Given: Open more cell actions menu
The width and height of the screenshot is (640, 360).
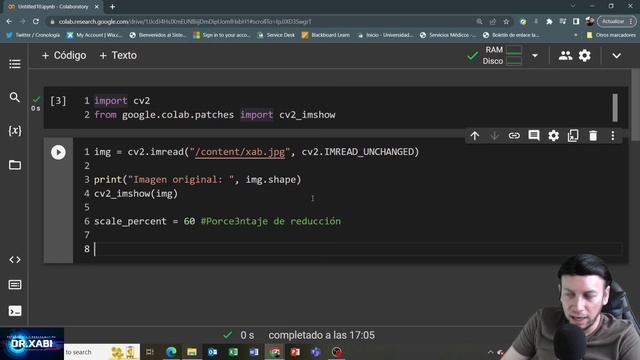Looking at the screenshot, I should tap(613, 136).
